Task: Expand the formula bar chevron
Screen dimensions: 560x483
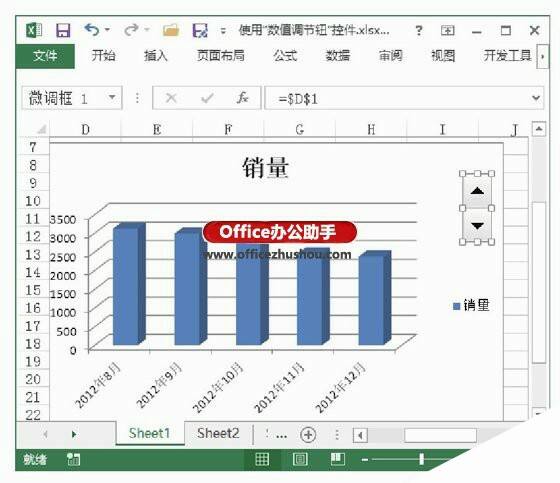Action: (x=536, y=98)
